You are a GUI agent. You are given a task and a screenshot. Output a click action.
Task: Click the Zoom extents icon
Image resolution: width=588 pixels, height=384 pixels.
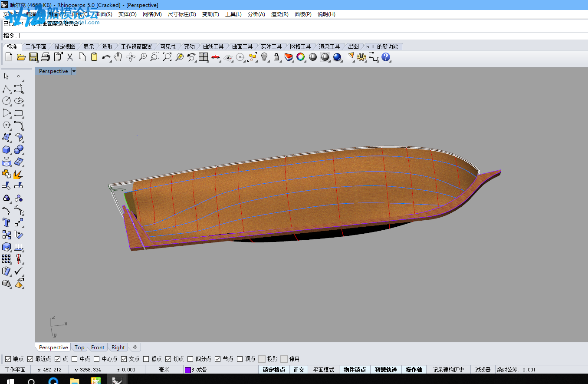(167, 57)
